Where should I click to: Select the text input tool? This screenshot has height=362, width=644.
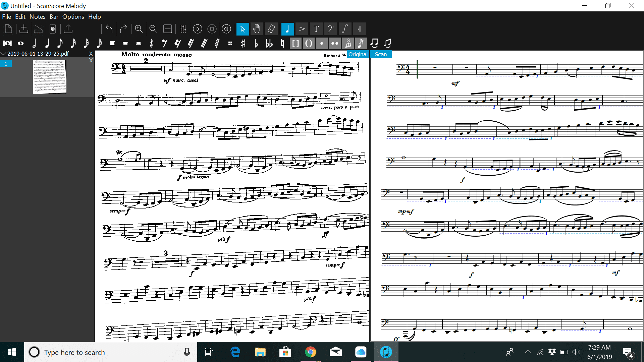coord(316,29)
